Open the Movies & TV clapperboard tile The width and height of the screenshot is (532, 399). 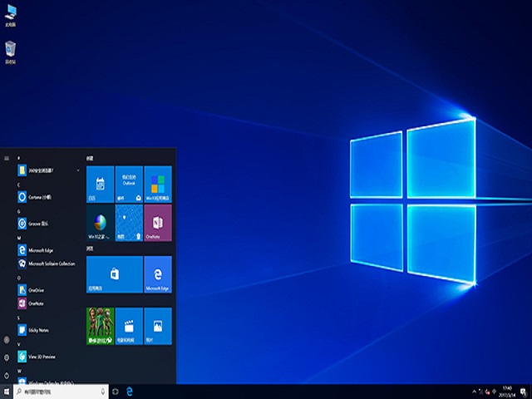pos(129,326)
